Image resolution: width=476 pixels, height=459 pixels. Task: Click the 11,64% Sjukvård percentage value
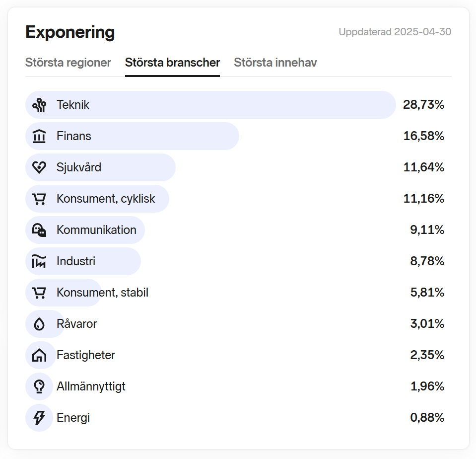423,167
